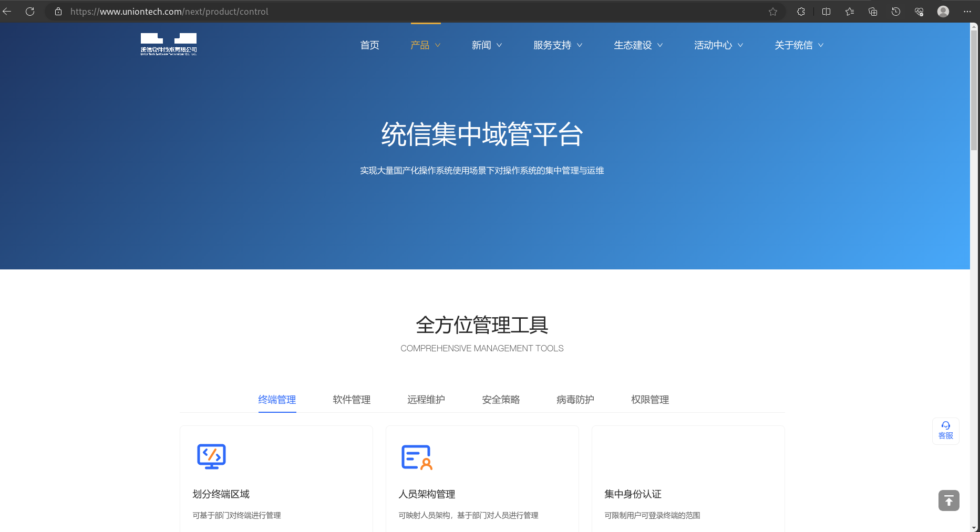Image resolution: width=980 pixels, height=532 pixels.
Task: Open browser essentials heart icon
Action: coord(919,12)
